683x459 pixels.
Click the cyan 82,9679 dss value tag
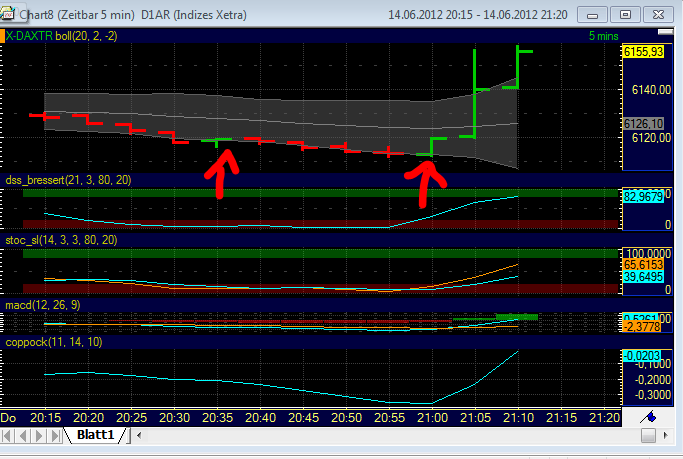coord(643,196)
